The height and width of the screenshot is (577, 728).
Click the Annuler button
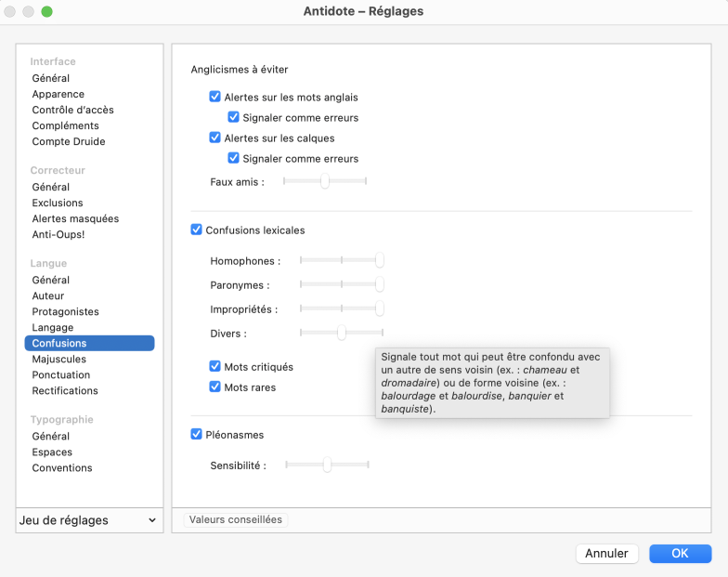point(606,553)
